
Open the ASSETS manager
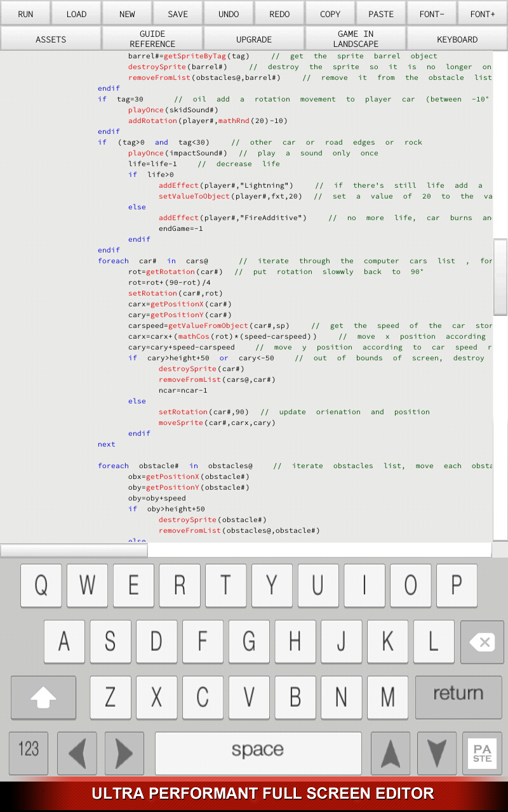50,39
